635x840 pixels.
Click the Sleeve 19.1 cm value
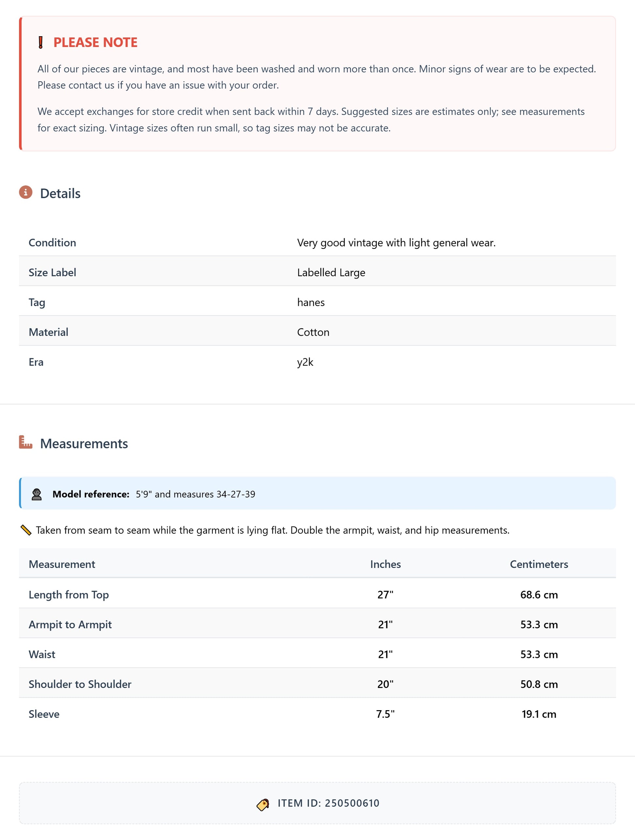click(538, 714)
